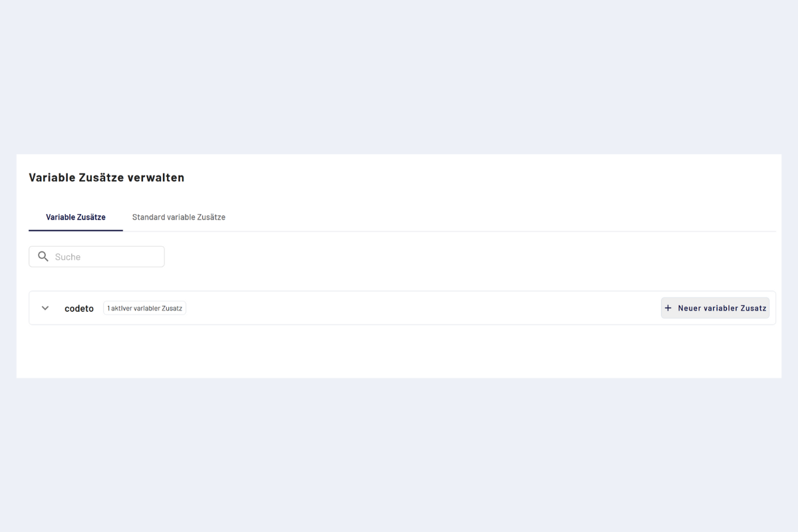Expand the codeto row chevron
This screenshot has height=532, width=798.
pos(45,308)
